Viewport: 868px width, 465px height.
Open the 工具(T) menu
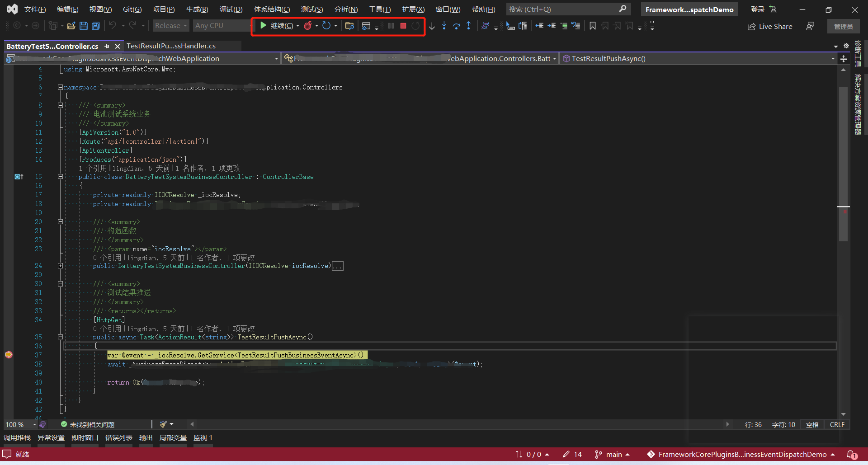[x=380, y=9]
